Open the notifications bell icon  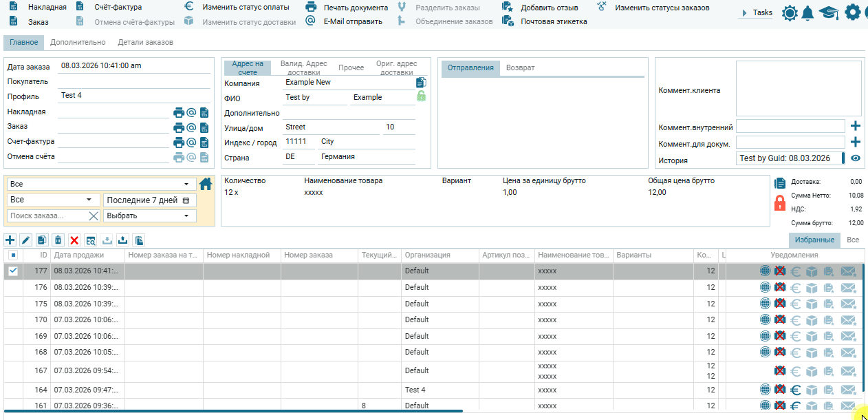[x=808, y=12]
